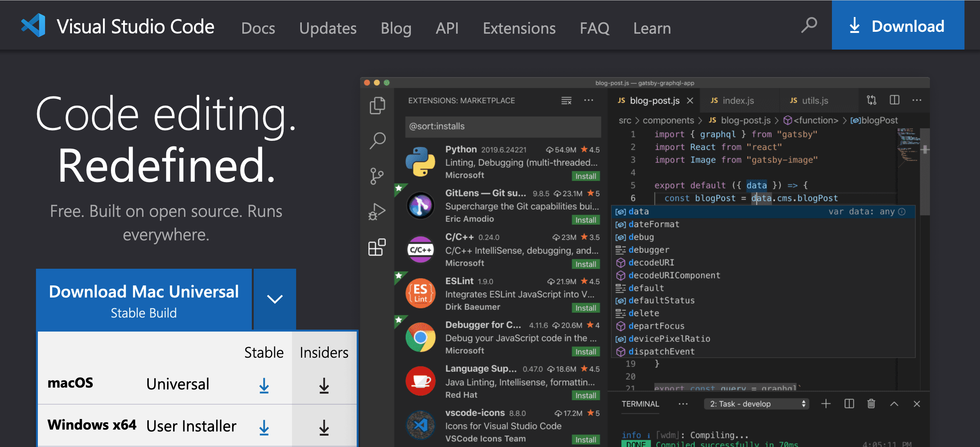Open the 2: Task - develop terminal dropdown
This screenshot has width=980, height=447.
[756, 404]
